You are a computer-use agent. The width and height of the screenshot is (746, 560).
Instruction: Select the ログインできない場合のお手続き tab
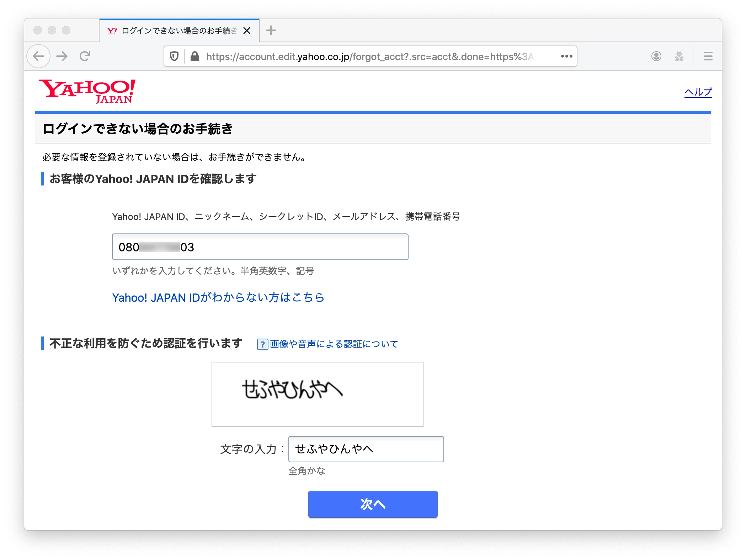(x=174, y=31)
